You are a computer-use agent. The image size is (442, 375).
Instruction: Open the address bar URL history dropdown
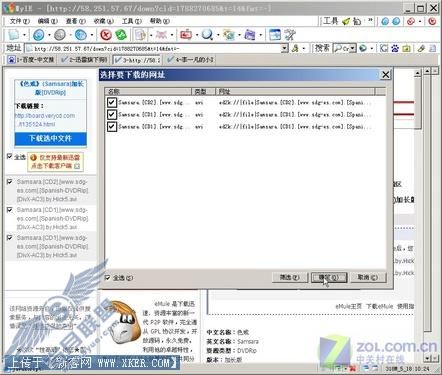[x=284, y=49]
